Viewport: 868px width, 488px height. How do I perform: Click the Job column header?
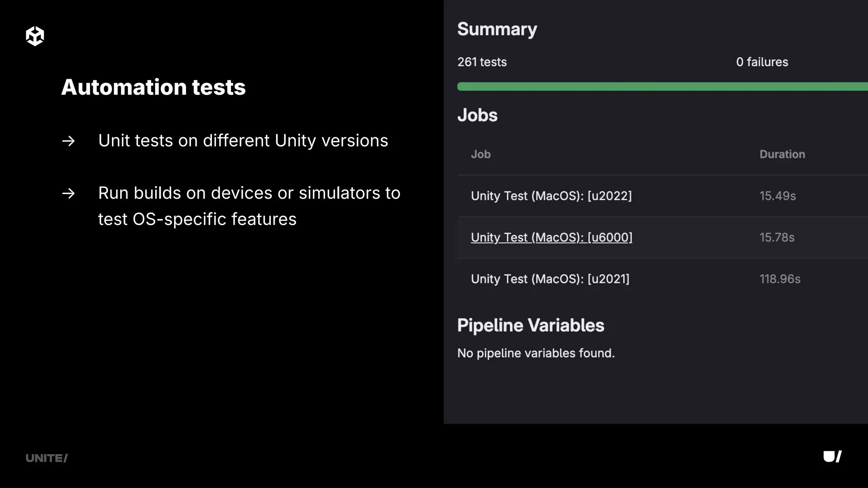click(481, 154)
